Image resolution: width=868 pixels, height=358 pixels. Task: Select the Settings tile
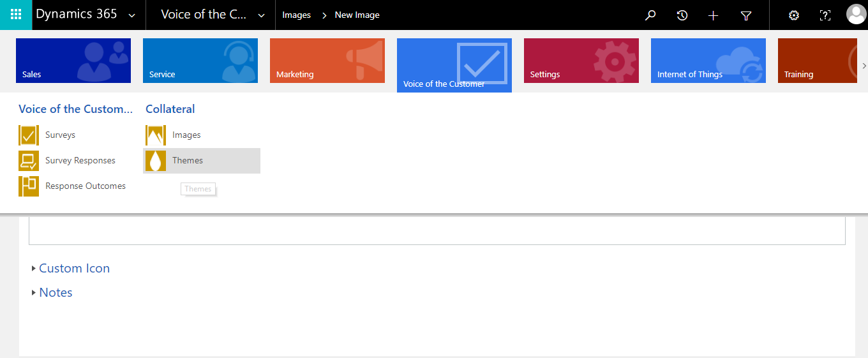click(x=581, y=61)
